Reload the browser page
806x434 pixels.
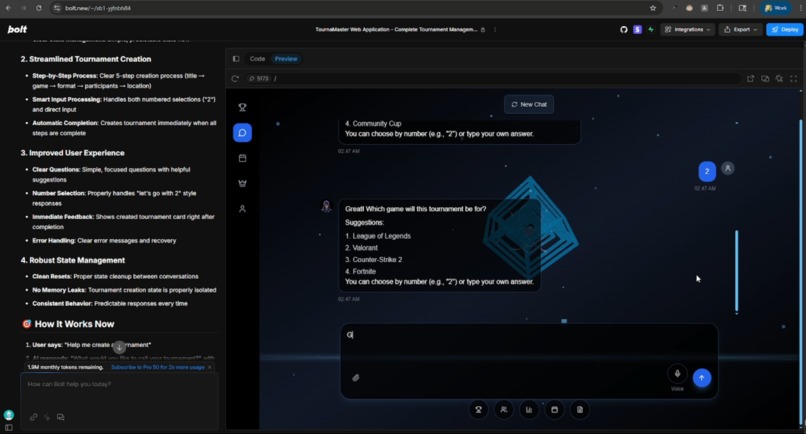39,8
